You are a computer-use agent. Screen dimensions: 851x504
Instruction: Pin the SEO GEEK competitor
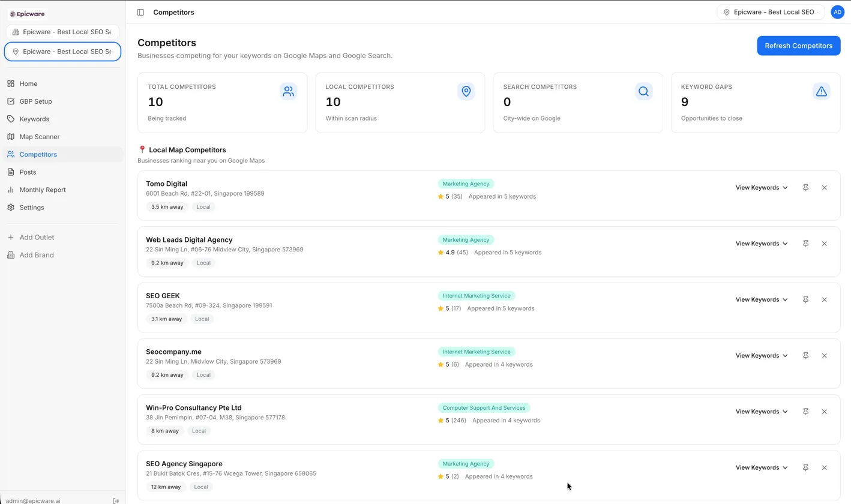pyautogui.click(x=805, y=299)
